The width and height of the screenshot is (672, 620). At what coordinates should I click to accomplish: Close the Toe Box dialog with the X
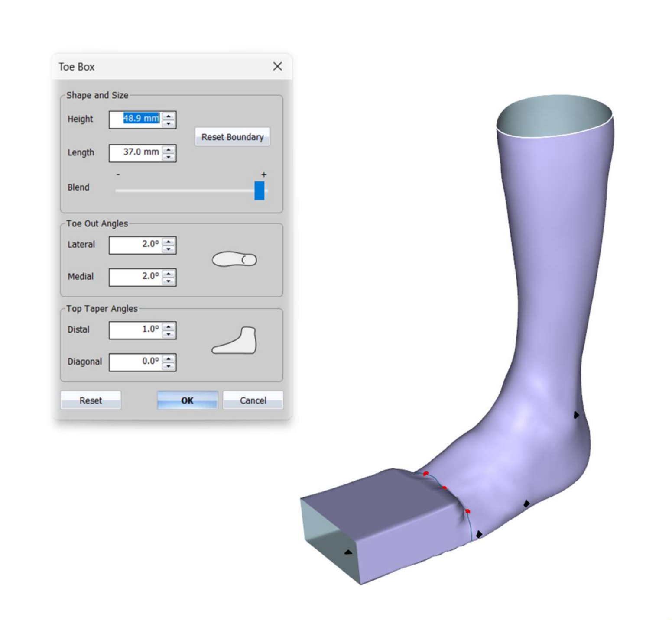point(277,66)
